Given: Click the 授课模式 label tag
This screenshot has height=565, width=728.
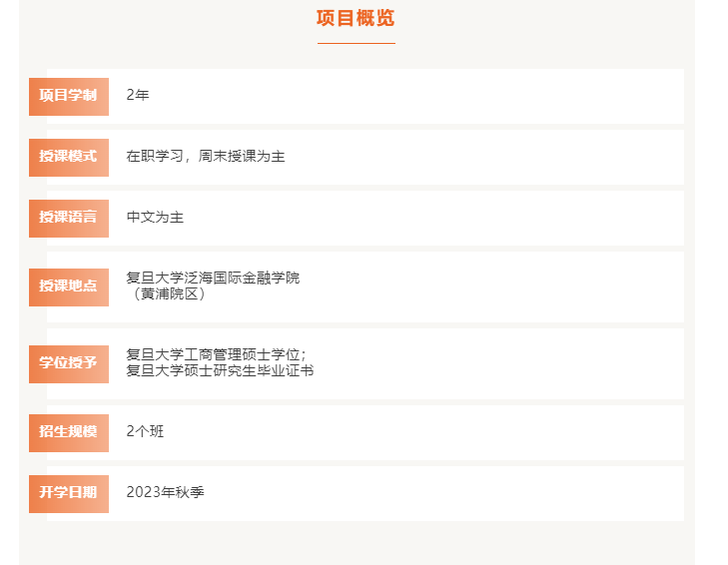Looking at the screenshot, I should point(68,157).
